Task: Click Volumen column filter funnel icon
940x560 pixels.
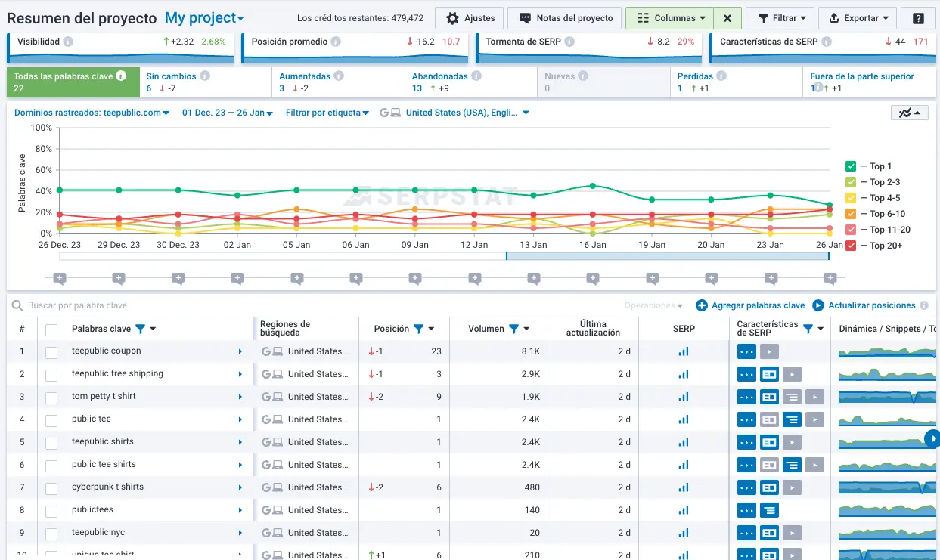Action: tap(513, 329)
